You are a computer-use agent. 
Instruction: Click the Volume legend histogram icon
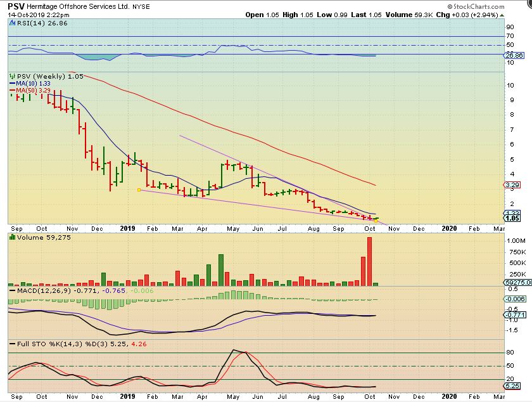pyautogui.click(x=13, y=237)
